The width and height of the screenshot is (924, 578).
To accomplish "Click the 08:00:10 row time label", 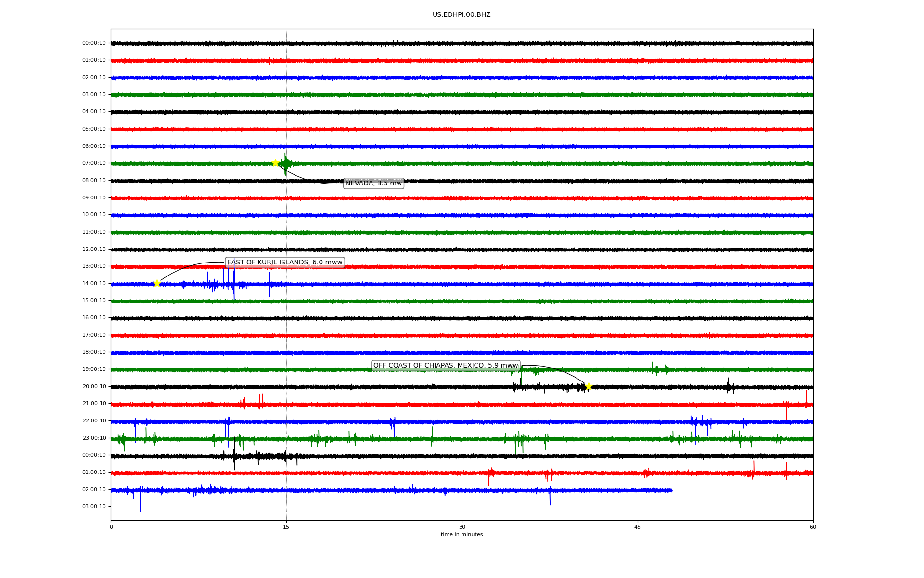I will (94, 181).
